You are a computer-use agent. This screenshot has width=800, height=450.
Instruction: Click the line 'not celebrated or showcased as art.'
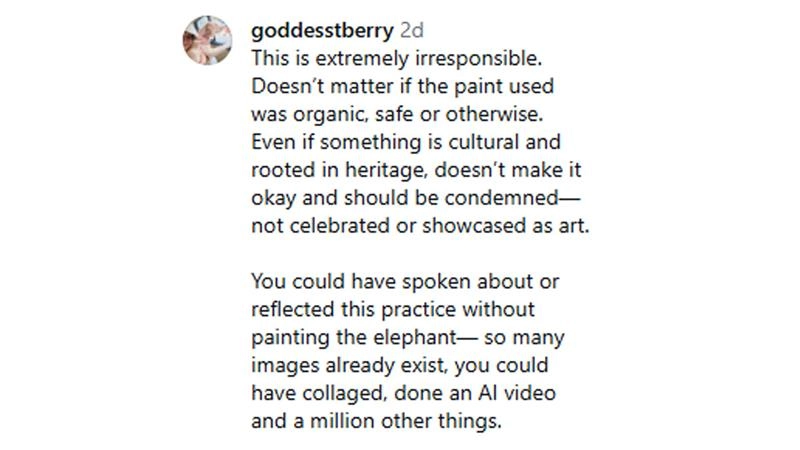[x=420, y=225]
